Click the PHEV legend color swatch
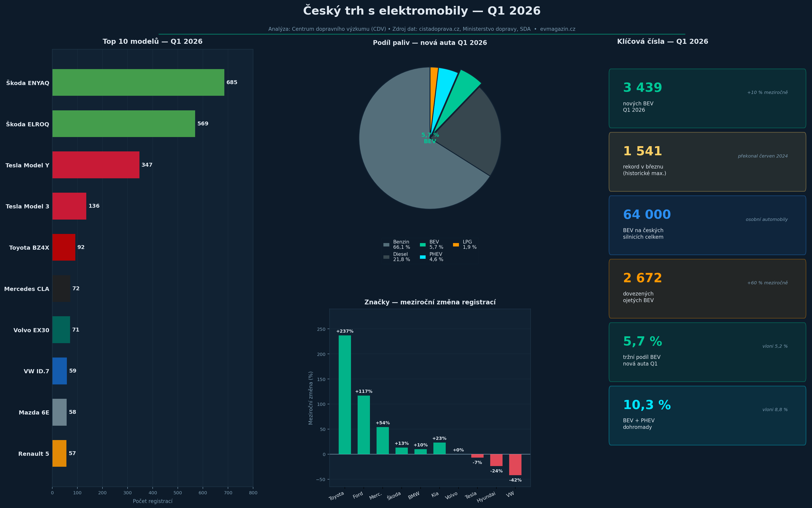Screen dimensions: 812x508 click(x=423, y=257)
